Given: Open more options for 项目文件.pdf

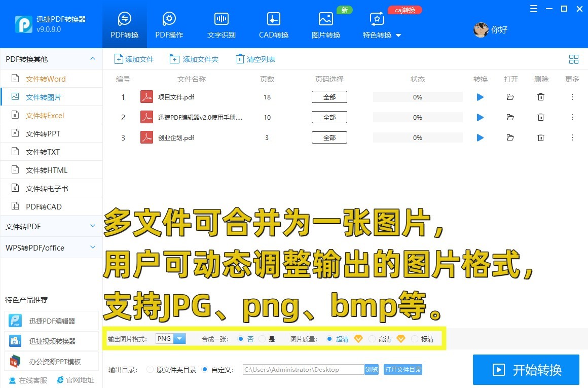Looking at the screenshot, I should [572, 97].
